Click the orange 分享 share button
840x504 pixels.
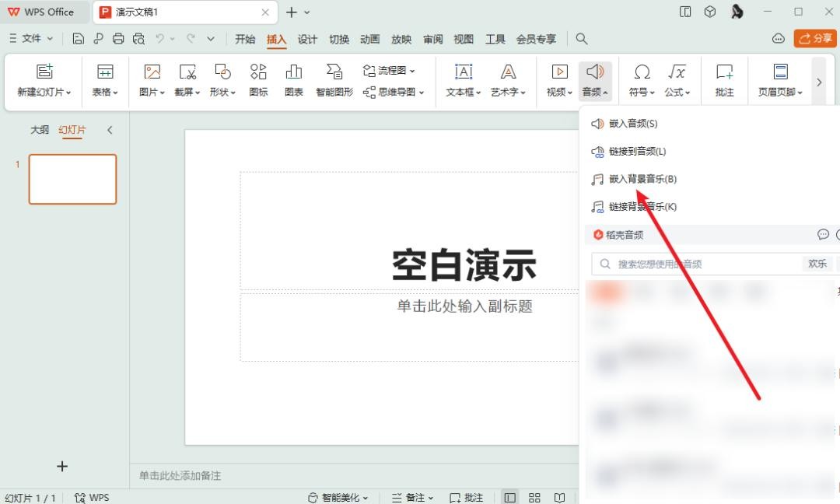point(815,39)
